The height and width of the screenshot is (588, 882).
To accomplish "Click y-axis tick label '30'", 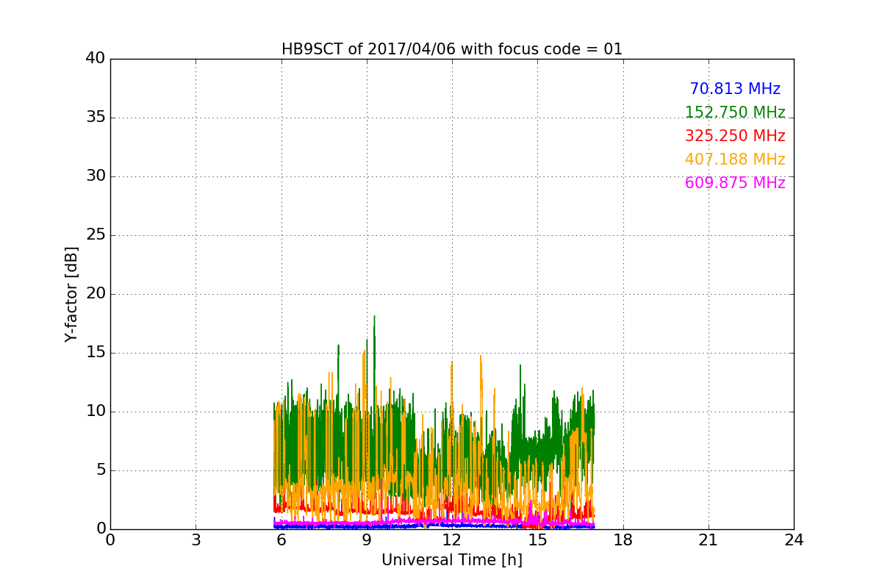I will tap(96, 176).
